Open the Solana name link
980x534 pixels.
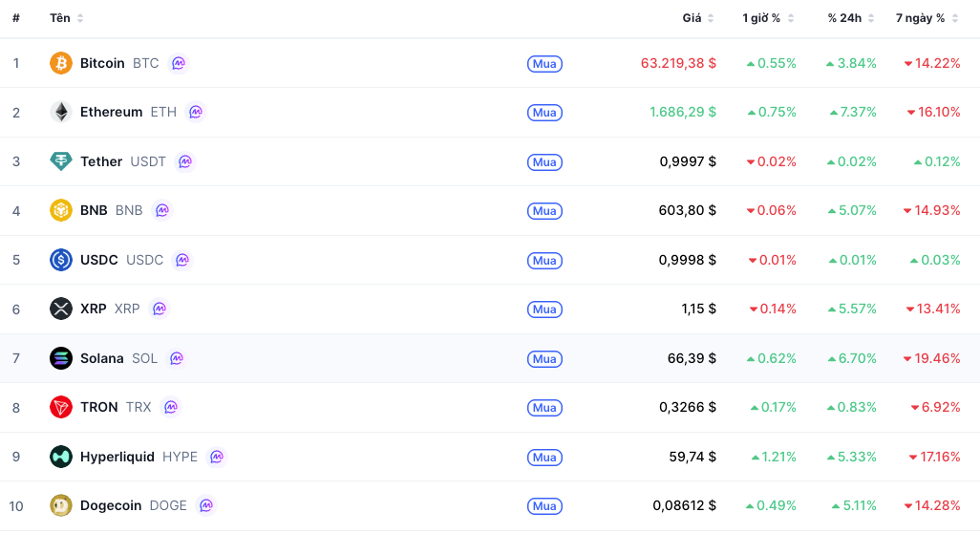coord(102,358)
